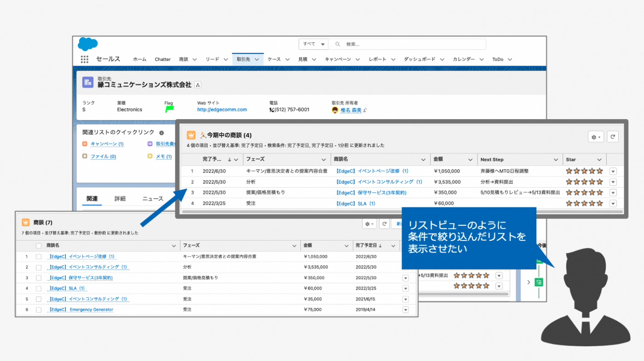Check the row 2 イベントコンサルティング box in 商談 (7)
Screen dimensions: 644x361
(x=39, y=267)
